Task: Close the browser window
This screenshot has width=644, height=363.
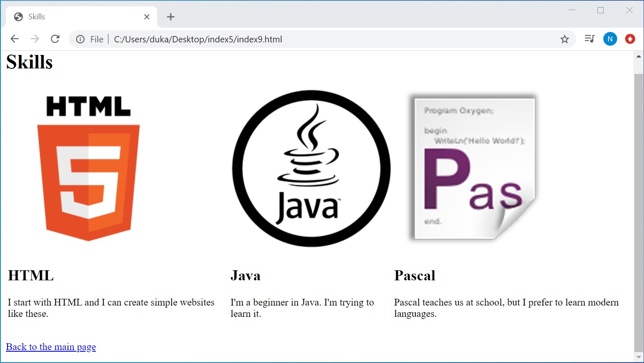Action: (x=629, y=10)
